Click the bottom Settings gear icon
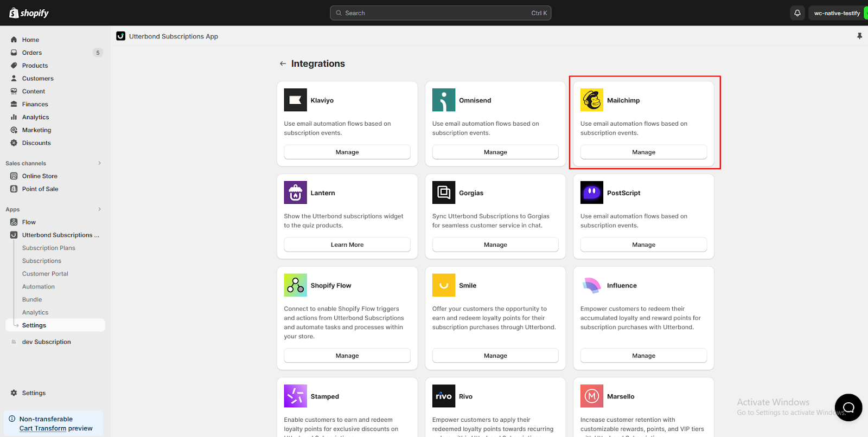 [14, 393]
